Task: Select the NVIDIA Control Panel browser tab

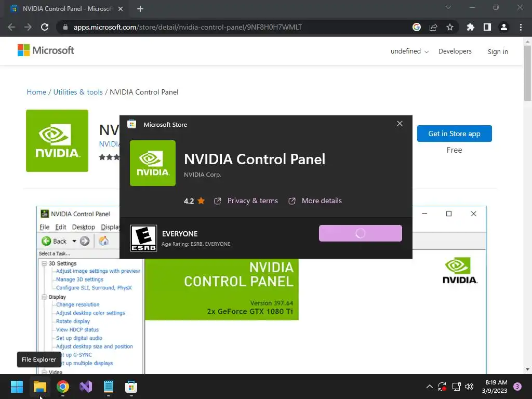Action: pos(66,9)
